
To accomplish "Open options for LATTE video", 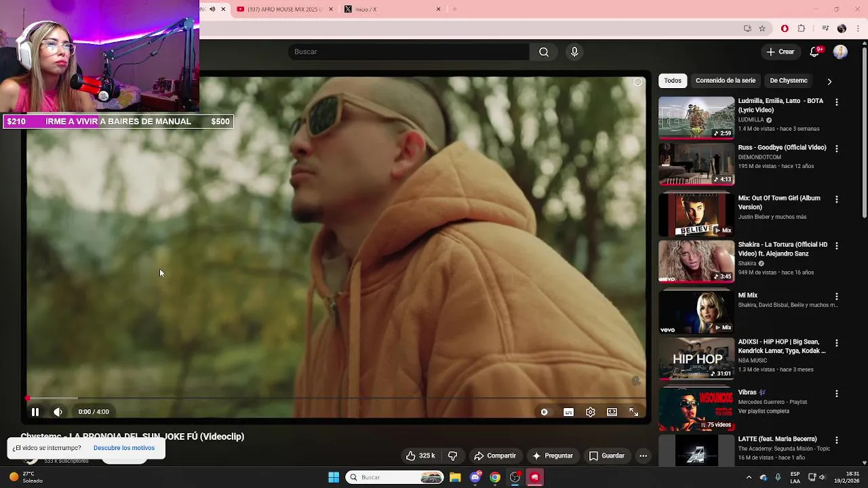I will 837,440.
